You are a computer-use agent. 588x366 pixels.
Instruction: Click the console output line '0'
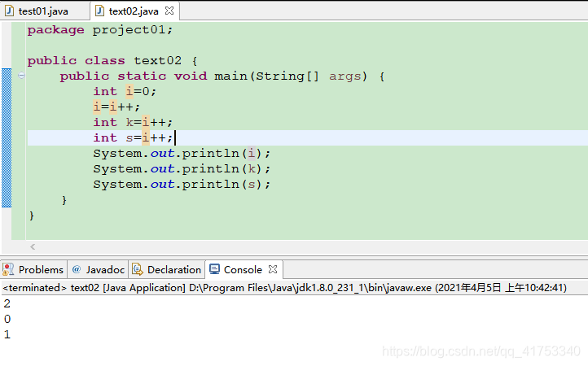pos(7,319)
